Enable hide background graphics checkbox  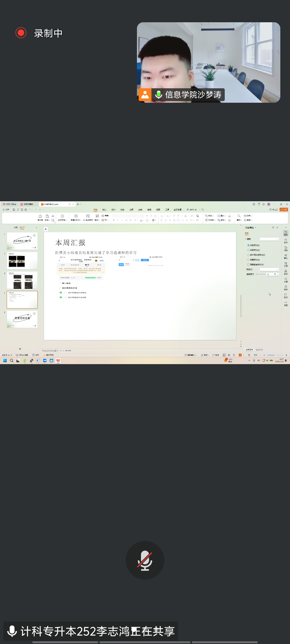point(248,265)
